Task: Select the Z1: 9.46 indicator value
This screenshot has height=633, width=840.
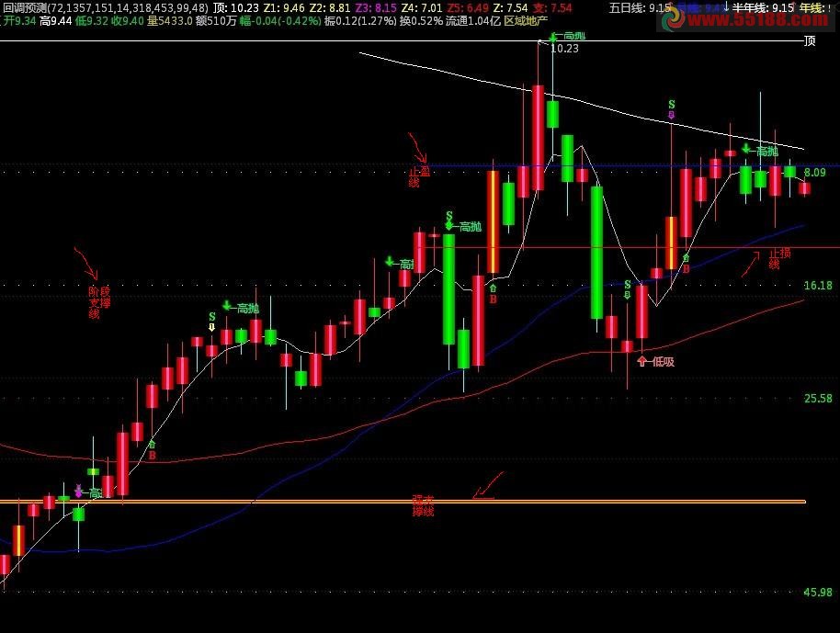Action: point(284,8)
